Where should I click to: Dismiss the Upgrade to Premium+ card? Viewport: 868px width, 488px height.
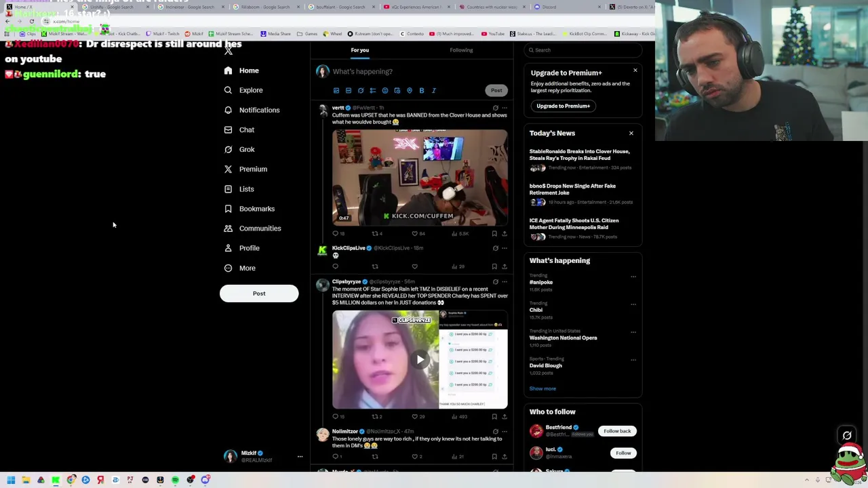point(635,70)
